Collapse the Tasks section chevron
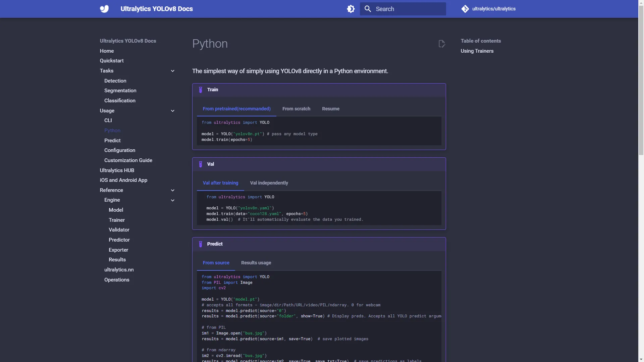The height and width of the screenshot is (362, 644). click(x=173, y=71)
